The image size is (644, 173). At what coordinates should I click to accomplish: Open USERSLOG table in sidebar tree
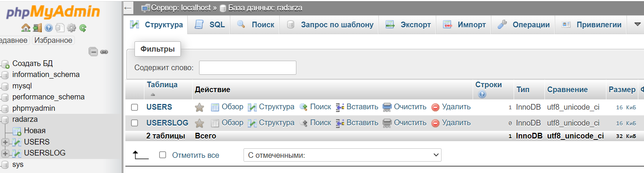(x=45, y=153)
